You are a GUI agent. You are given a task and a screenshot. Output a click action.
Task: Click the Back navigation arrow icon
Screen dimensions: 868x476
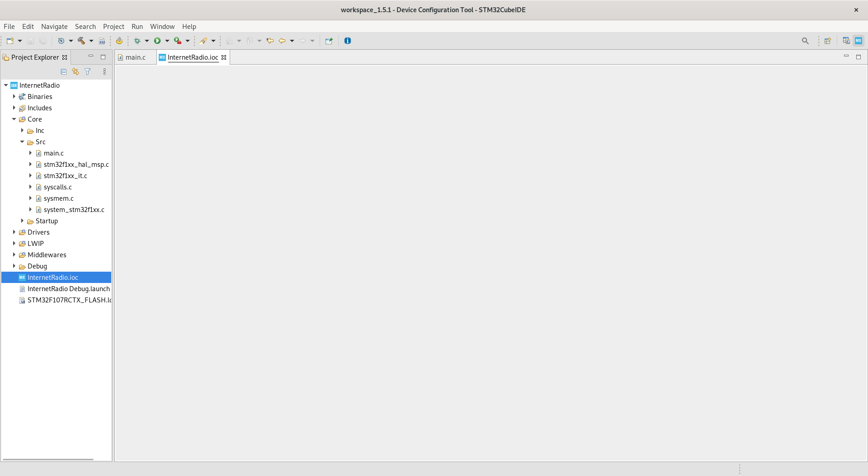(x=282, y=41)
